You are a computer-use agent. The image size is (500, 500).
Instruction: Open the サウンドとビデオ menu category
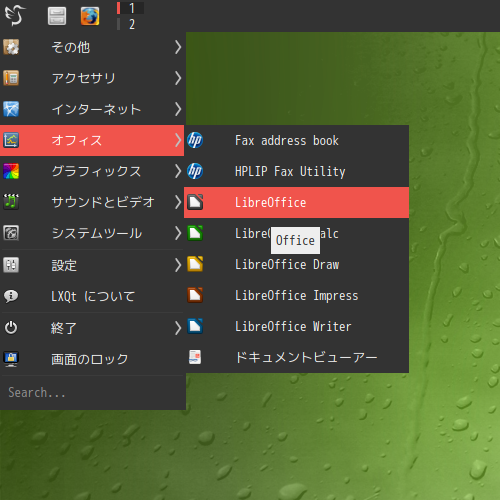pyautogui.click(x=92, y=202)
